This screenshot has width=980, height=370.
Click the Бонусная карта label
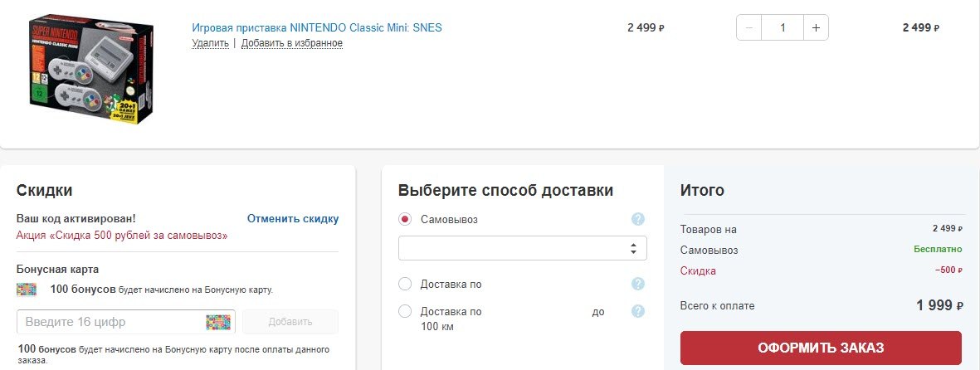[x=57, y=270]
